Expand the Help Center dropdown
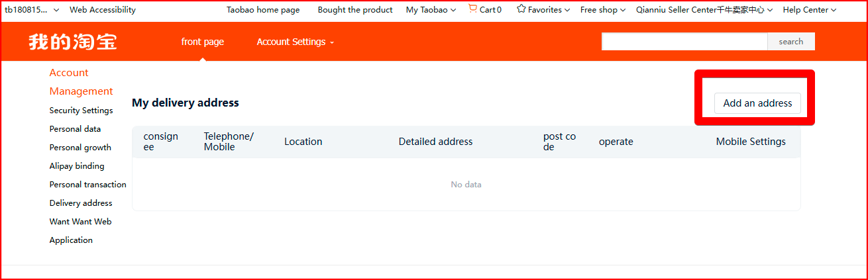This screenshot has height=280, width=868. 809,10
